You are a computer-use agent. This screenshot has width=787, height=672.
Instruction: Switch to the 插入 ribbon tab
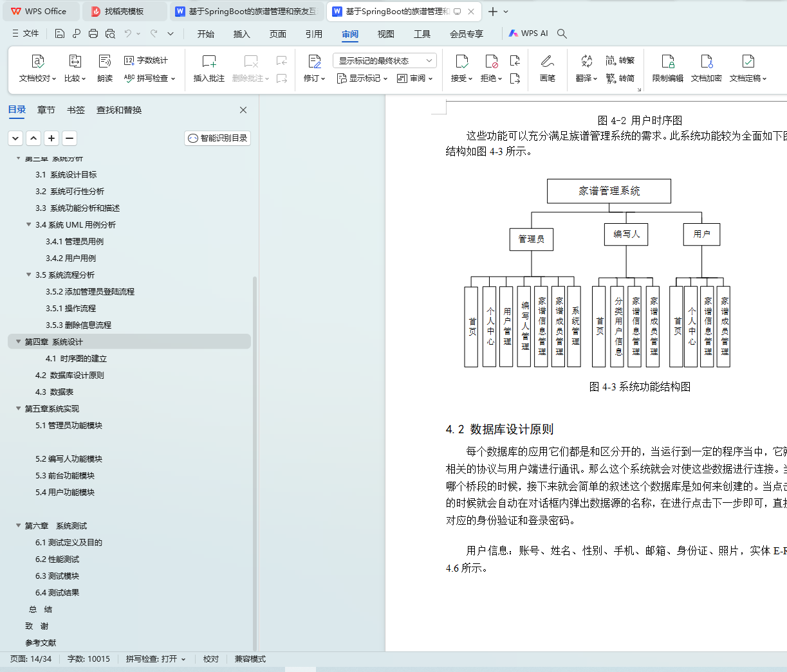click(x=242, y=34)
